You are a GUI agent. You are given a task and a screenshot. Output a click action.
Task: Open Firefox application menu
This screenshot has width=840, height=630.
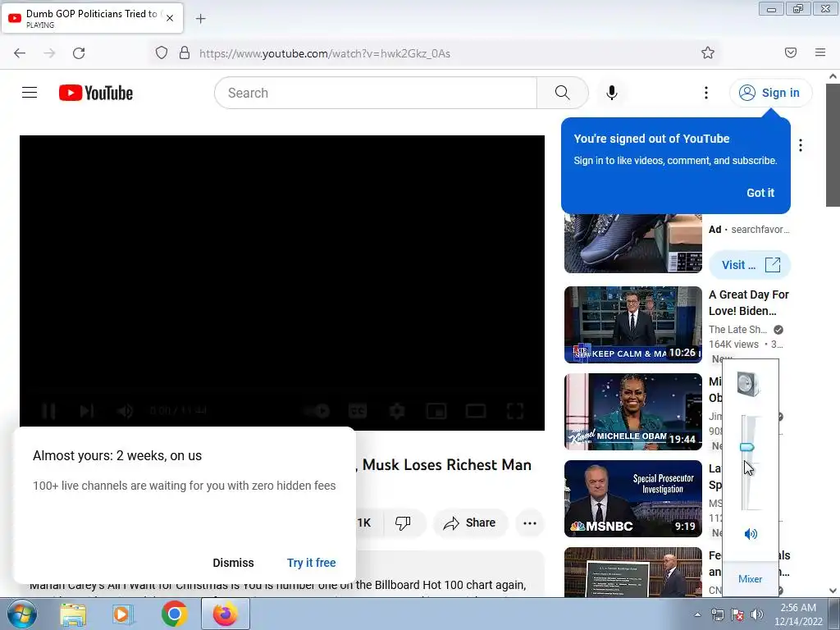(x=820, y=52)
